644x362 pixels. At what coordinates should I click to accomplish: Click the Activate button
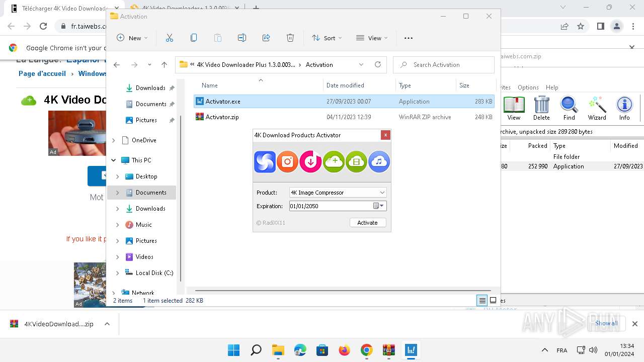click(367, 223)
